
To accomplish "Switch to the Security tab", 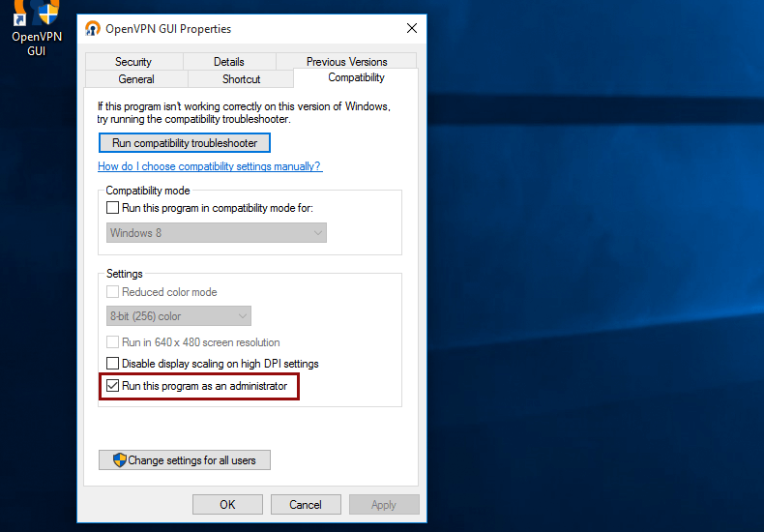I will click(x=133, y=62).
